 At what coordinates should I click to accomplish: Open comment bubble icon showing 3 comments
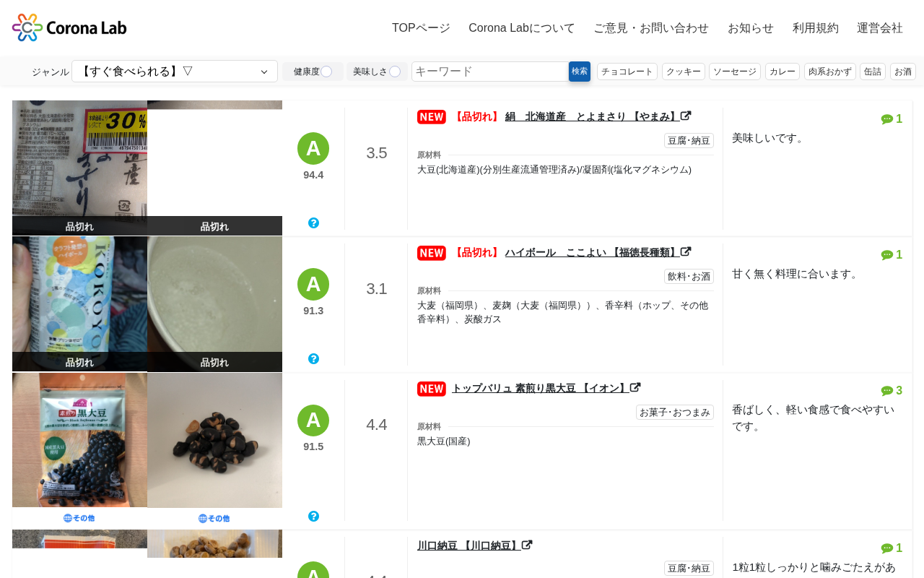click(x=887, y=391)
